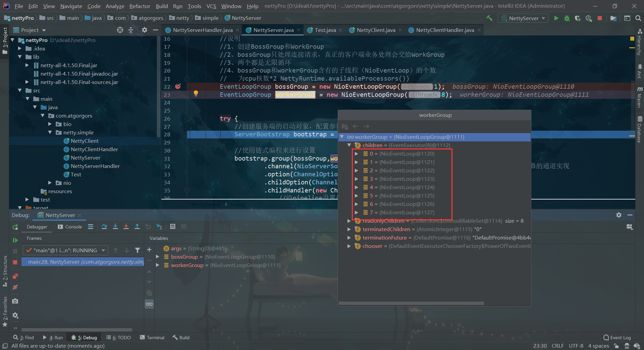Toggle watches view glasses icon
Image resolution: width=644 pixels, height=350 pixels.
[x=149, y=304]
